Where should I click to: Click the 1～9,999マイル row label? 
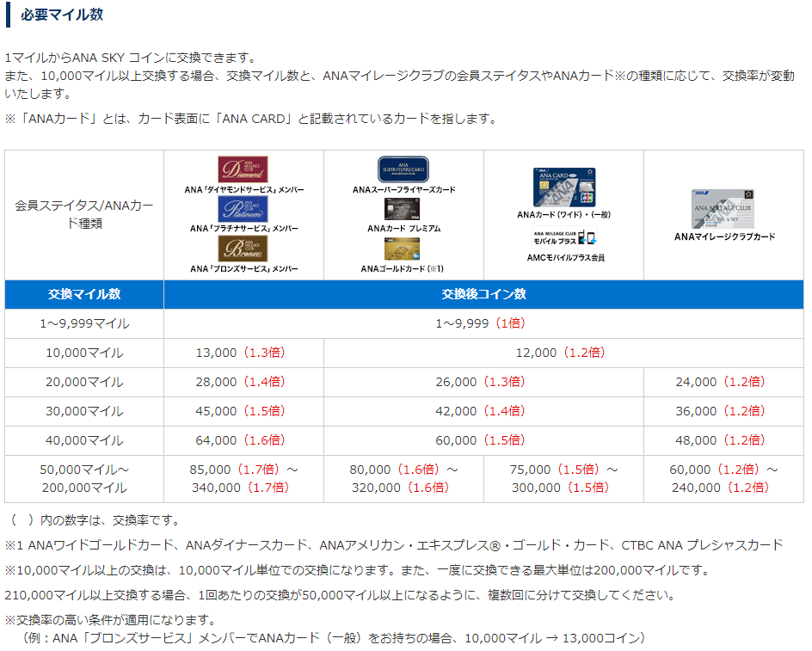coord(84,323)
